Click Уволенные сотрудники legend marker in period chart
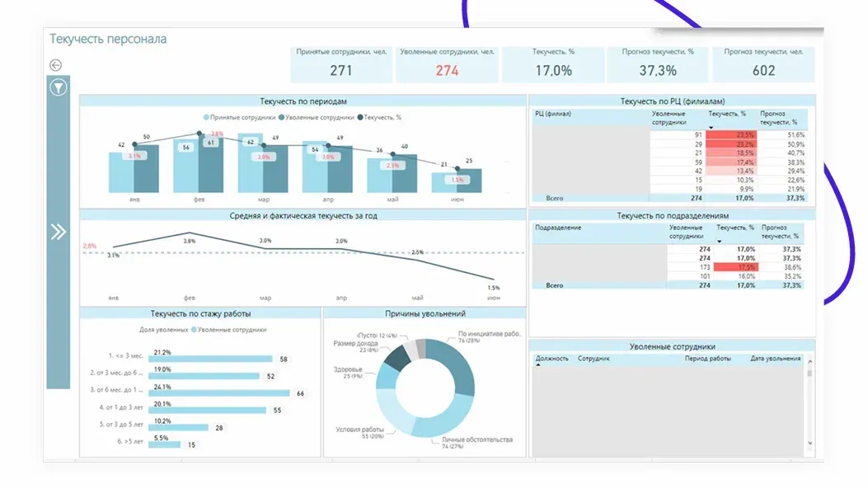 281,118
